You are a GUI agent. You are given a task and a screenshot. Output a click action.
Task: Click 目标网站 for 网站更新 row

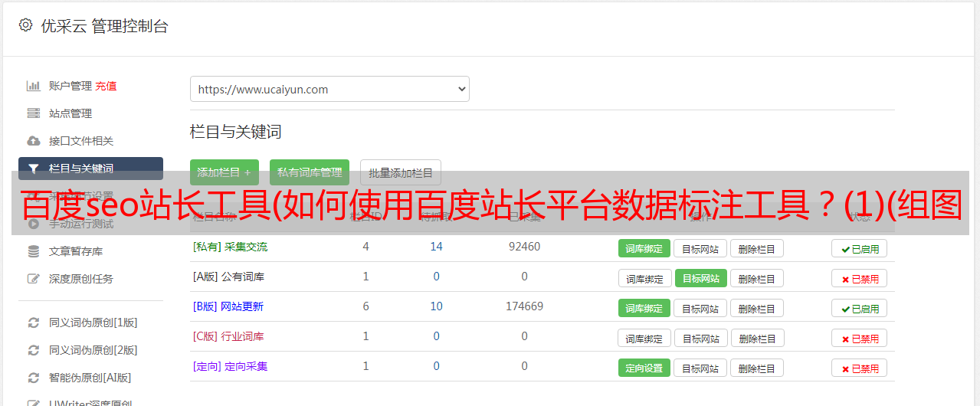pos(700,308)
